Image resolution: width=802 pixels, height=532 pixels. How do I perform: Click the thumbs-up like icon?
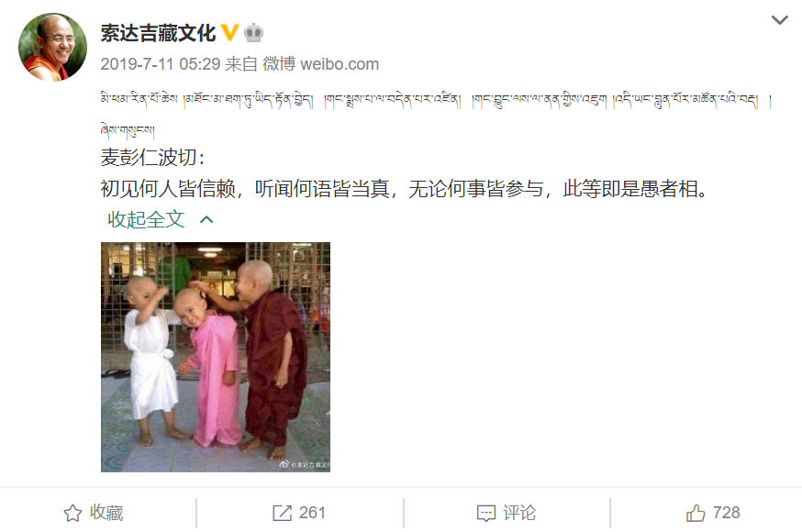[696, 513]
